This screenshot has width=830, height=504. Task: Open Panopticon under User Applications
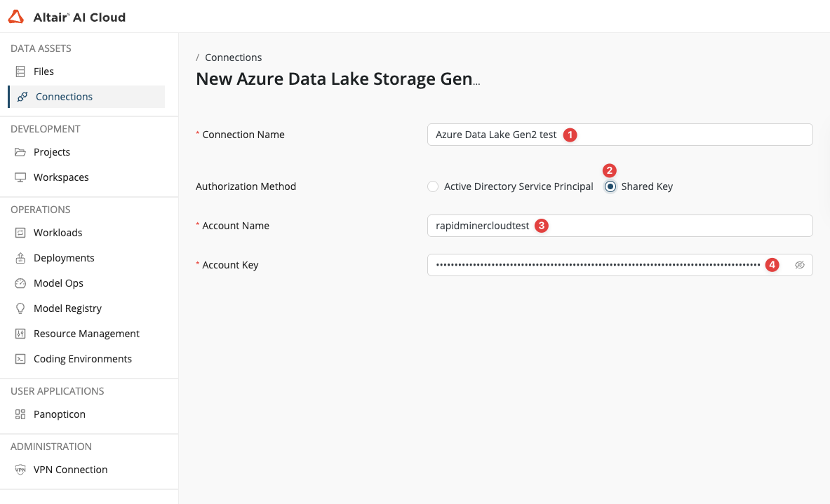pyautogui.click(x=20, y=414)
